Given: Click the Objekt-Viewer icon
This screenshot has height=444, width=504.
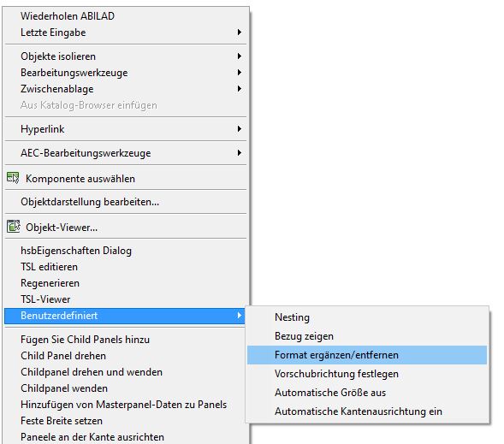Looking at the screenshot, I should pos(13,226).
